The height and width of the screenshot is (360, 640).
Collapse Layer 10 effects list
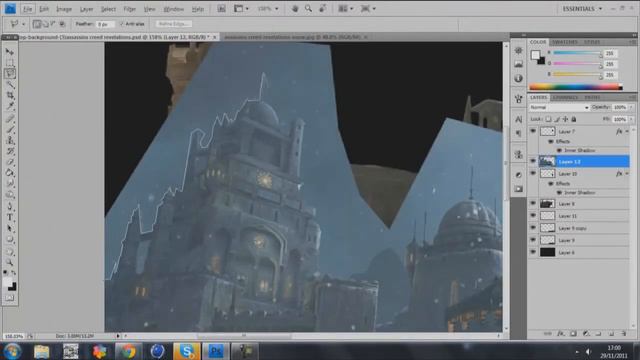[627, 173]
